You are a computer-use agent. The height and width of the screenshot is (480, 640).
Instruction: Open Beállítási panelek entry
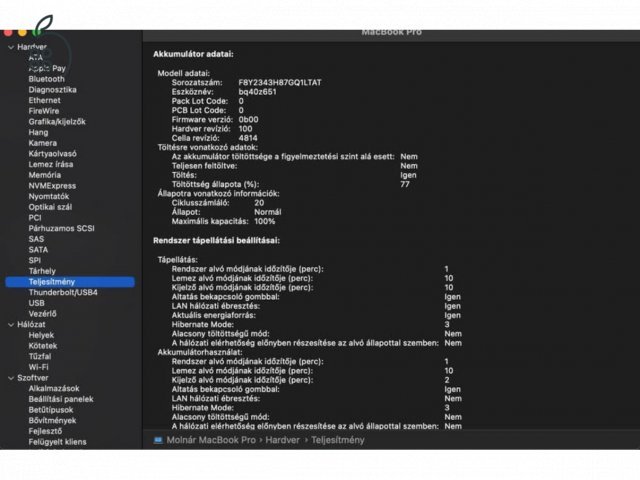tap(61, 399)
